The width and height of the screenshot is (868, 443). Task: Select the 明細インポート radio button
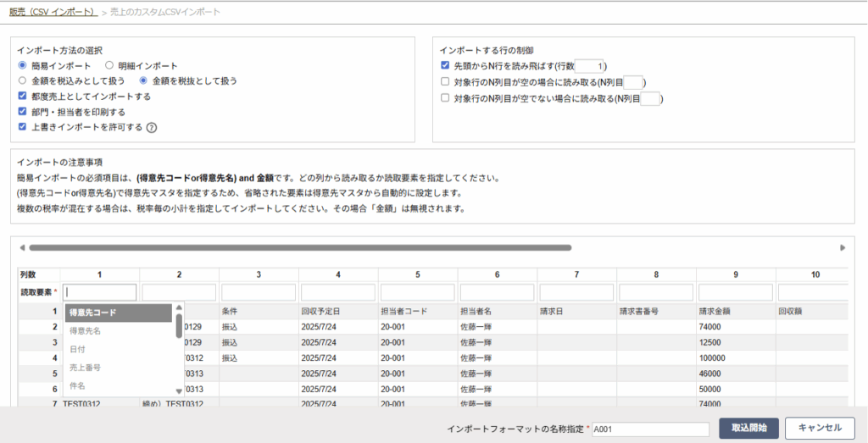click(x=109, y=65)
